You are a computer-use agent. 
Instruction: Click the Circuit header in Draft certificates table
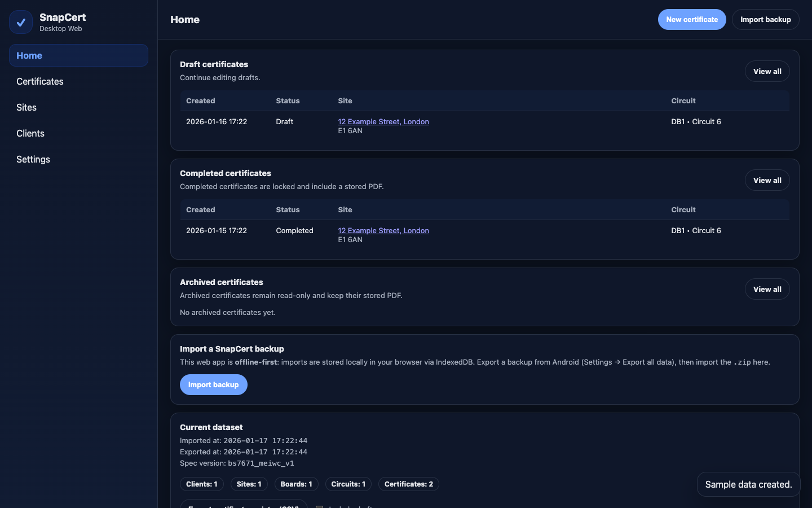tap(683, 100)
